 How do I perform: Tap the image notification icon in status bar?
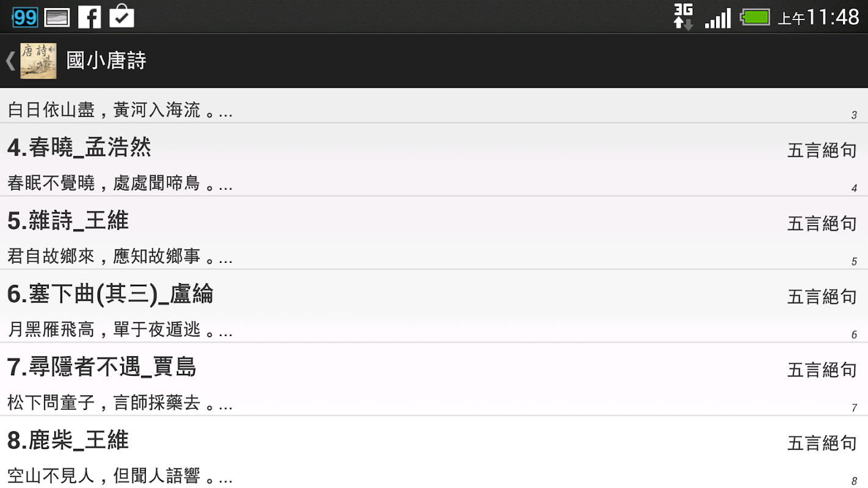pos(57,18)
